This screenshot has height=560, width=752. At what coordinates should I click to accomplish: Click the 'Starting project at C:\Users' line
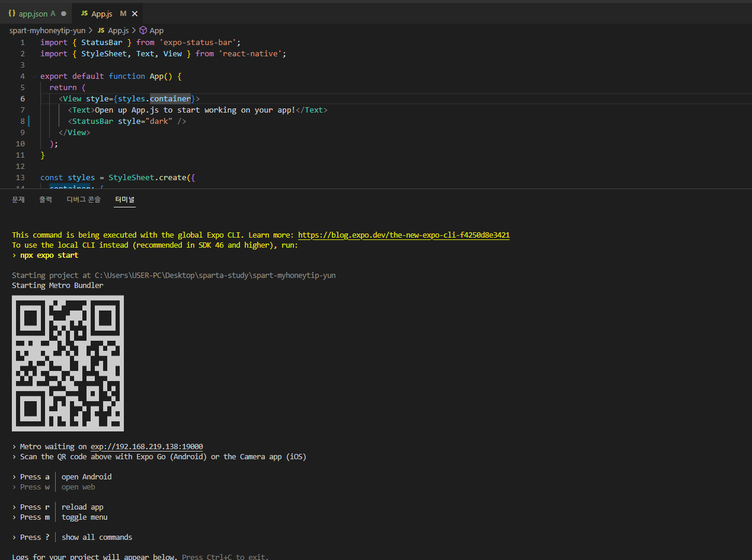[174, 276]
